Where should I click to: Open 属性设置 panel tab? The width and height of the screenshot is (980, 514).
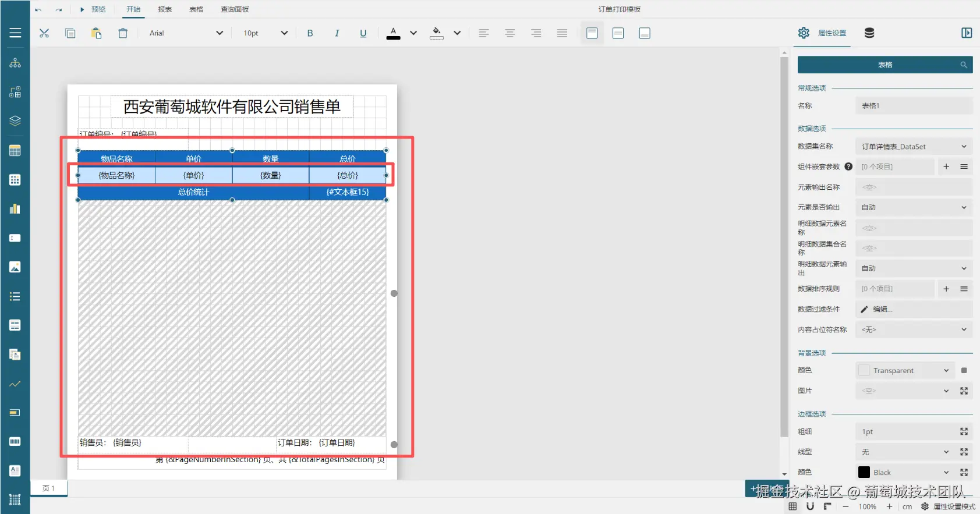[x=822, y=33]
